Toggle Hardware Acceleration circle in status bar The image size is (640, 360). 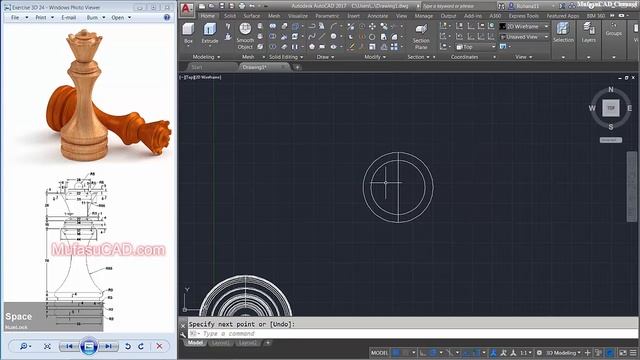pyautogui.click(x=610, y=353)
